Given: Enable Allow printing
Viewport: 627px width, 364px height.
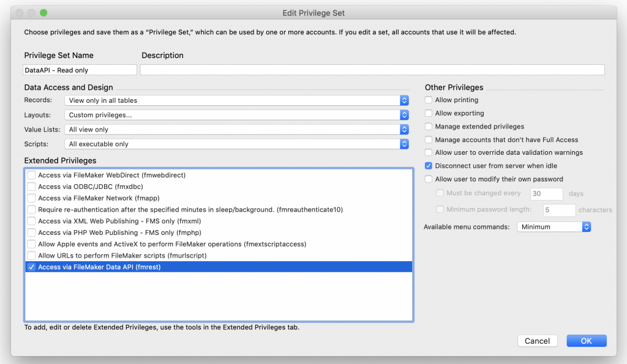Looking at the screenshot, I should pyautogui.click(x=428, y=100).
